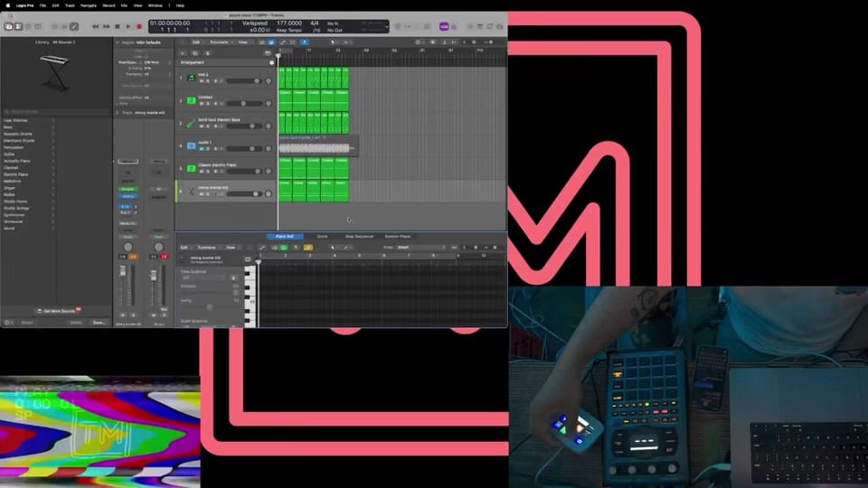The image size is (868, 488).
Task: Click the Audio 1 track waveform icon
Action: pyautogui.click(x=191, y=146)
